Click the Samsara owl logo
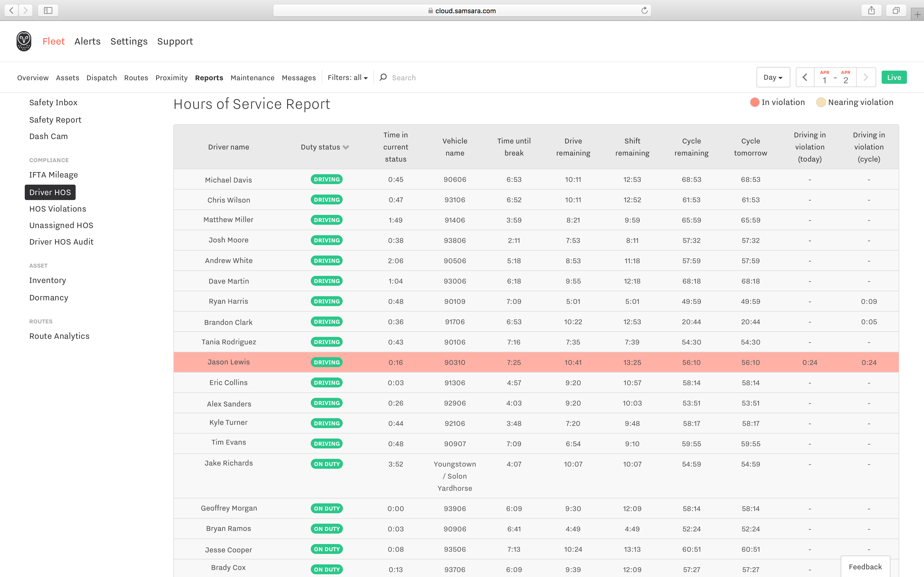The height and width of the screenshot is (577, 924). pos(24,41)
